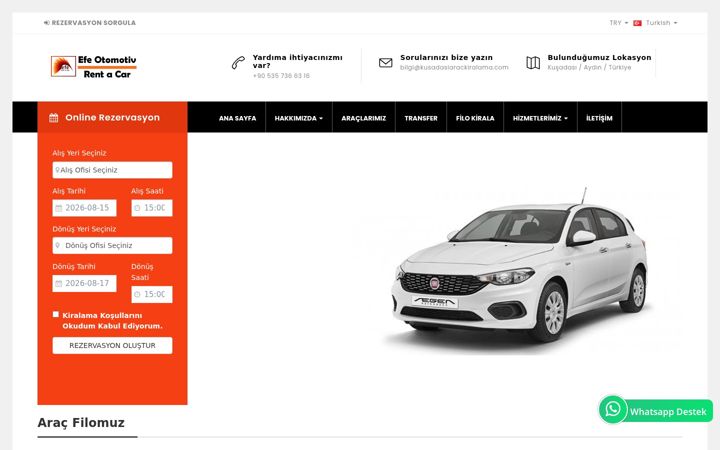720x450 pixels.
Task: Expand the Hakkımızda menu
Action: click(298, 118)
